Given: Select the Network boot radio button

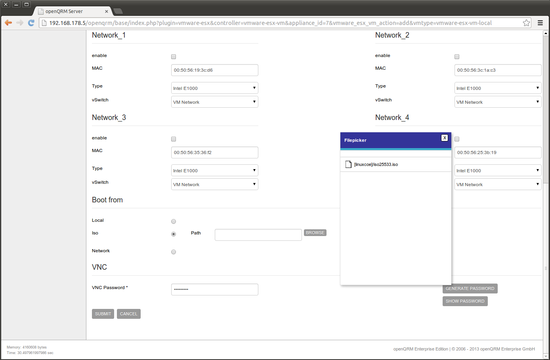Looking at the screenshot, I should [x=173, y=252].
